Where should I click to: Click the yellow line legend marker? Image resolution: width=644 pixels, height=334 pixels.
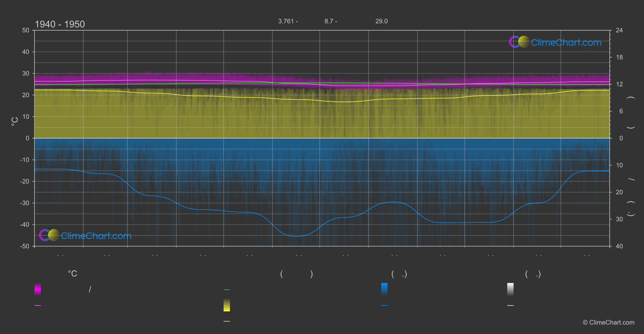point(227,321)
